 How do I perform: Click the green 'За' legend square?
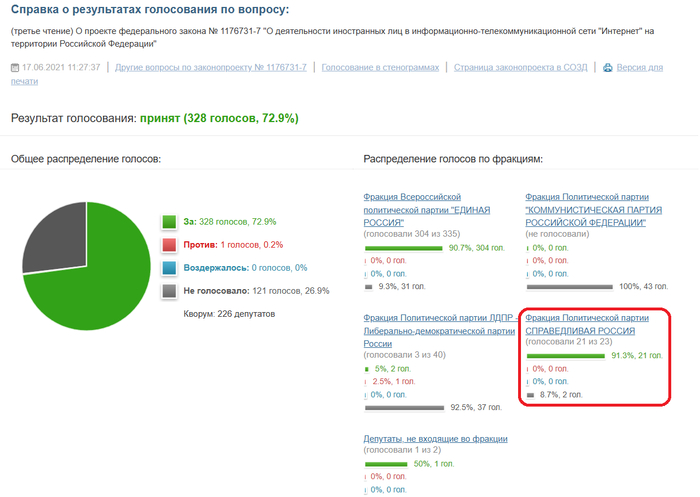[x=169, y=222]
